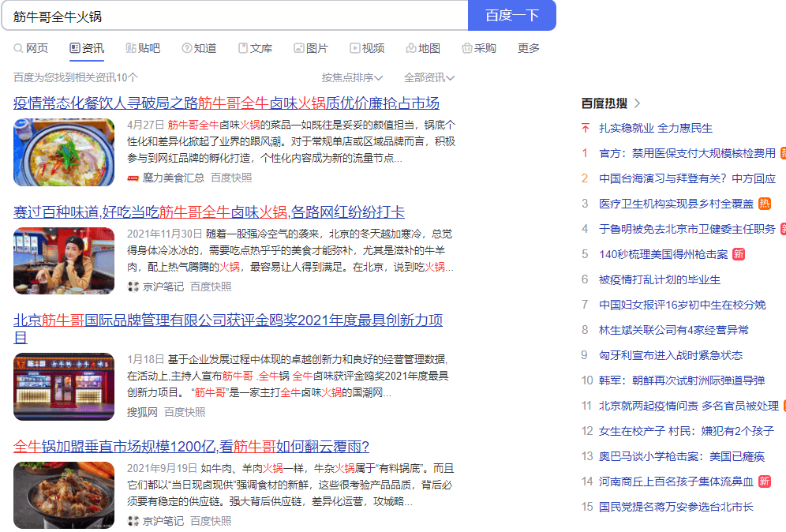The width and height of the screenshot is (786, 532).
Task: Switch to the 网页 tab
Action: 37,48
